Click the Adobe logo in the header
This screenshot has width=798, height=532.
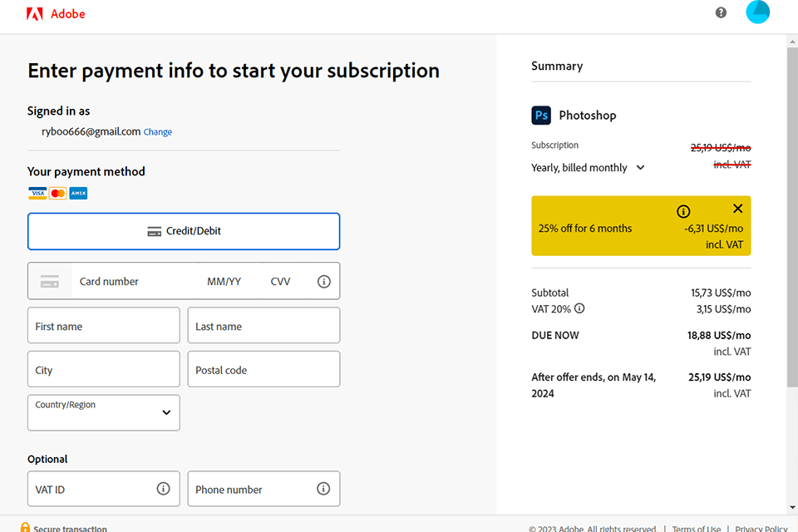[x=56, y=14]
